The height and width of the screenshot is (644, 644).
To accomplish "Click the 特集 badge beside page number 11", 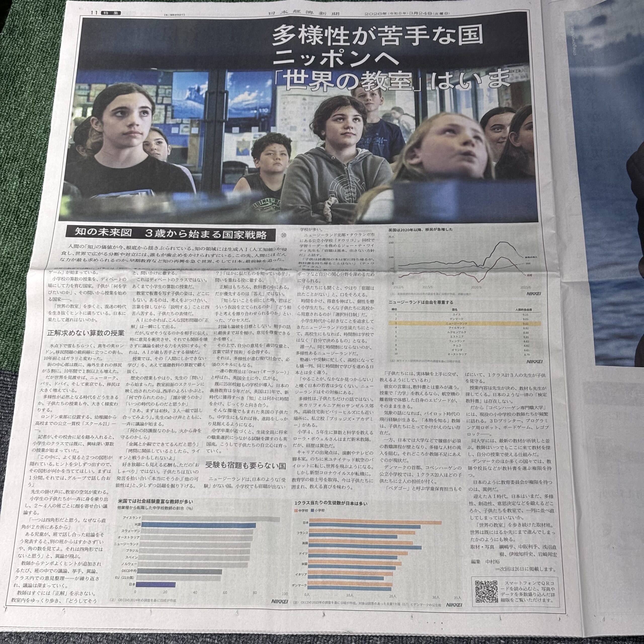I will click(110, 13).
